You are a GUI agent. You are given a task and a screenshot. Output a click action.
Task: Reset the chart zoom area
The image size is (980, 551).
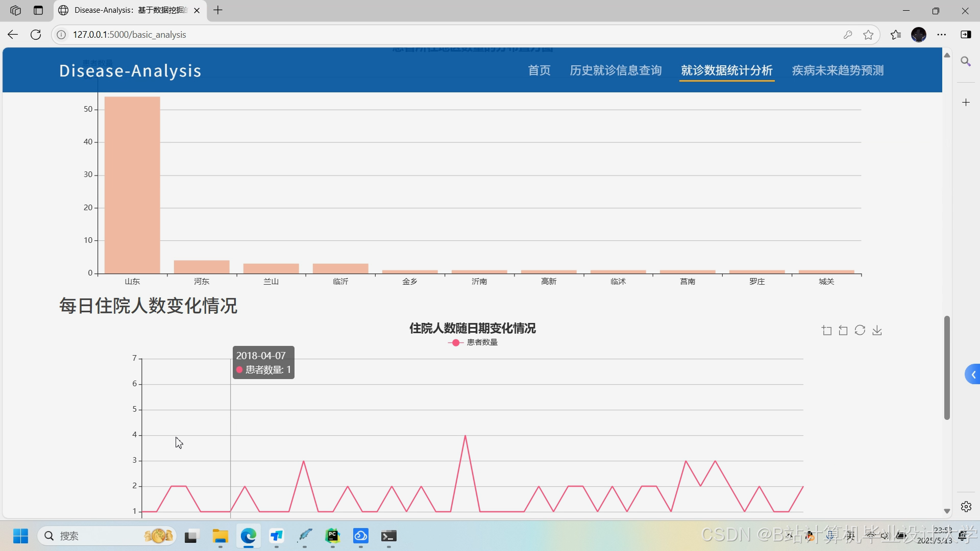pyautogui.click(x=842, y=330)
